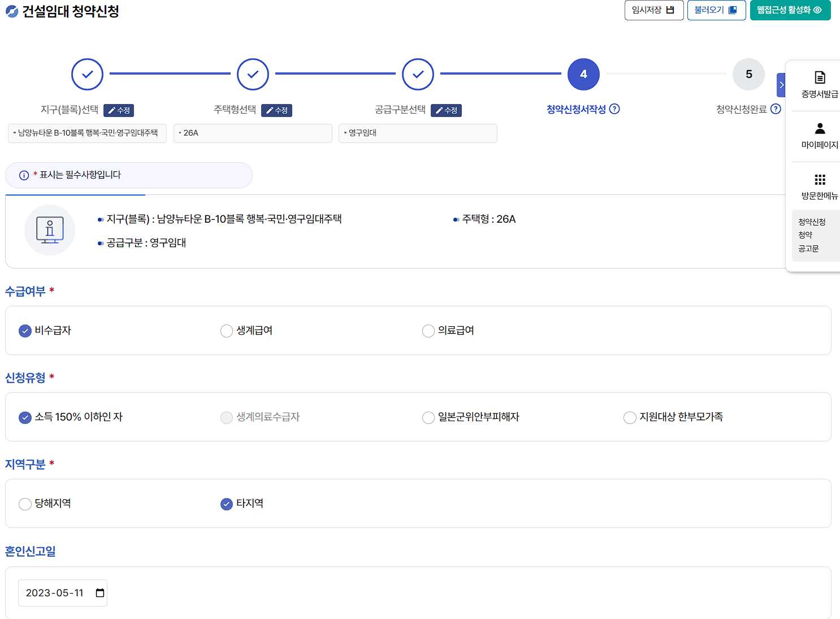This screenshot has width=840, height=619.
Task: Open 증명서발급 in side panel
Action: tap(820, 85)
